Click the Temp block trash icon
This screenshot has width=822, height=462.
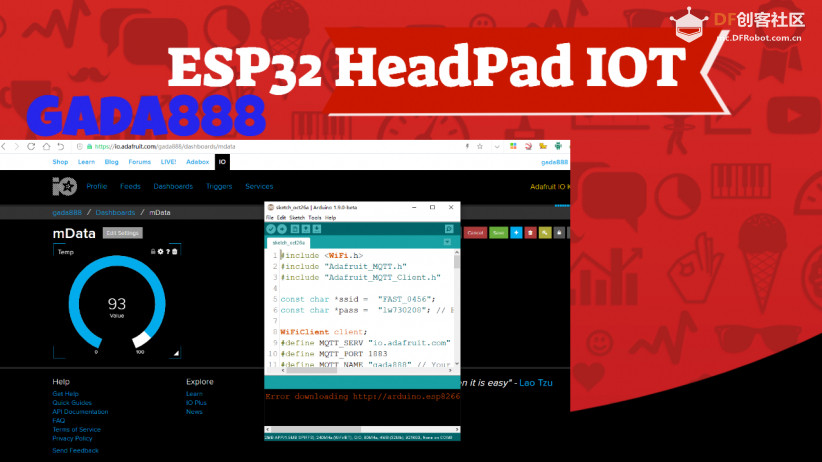click(175, 252)
